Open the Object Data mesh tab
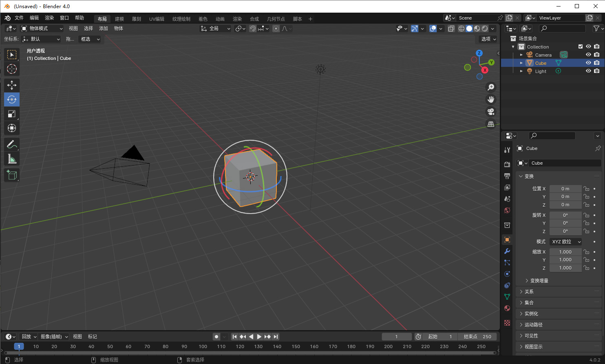The image size is (605, 364). pyautogui.click(x=507, y=297)
